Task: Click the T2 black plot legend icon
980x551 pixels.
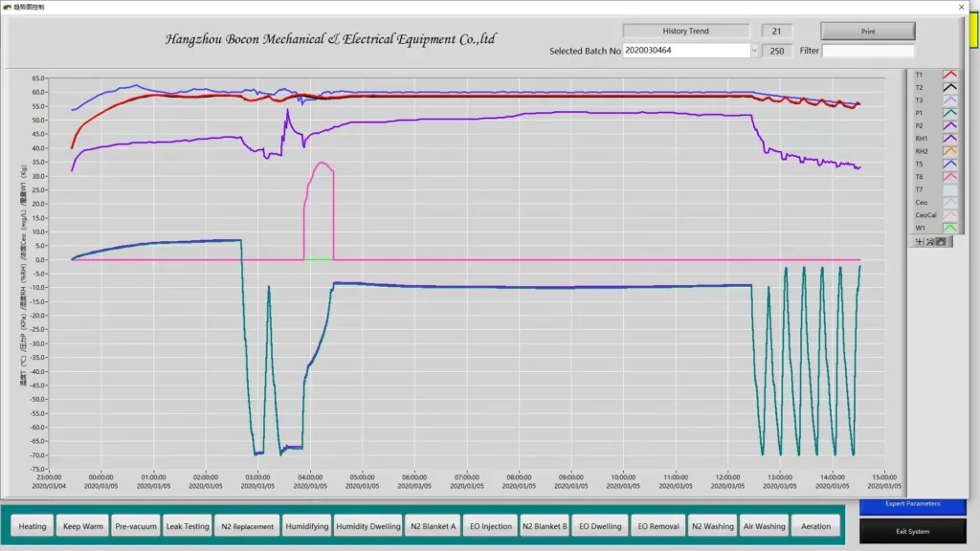Action: click(949, 87)
